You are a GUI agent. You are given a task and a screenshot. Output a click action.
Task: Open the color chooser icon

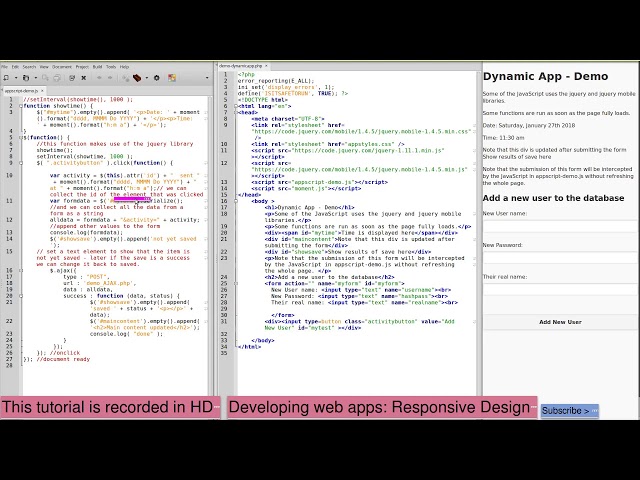click(x=172, y=78)
